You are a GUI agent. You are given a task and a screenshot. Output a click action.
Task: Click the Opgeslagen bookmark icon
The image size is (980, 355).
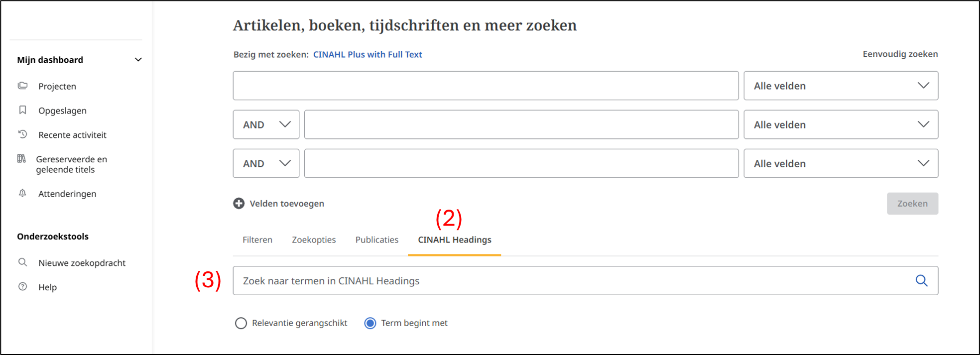(22, 110)
